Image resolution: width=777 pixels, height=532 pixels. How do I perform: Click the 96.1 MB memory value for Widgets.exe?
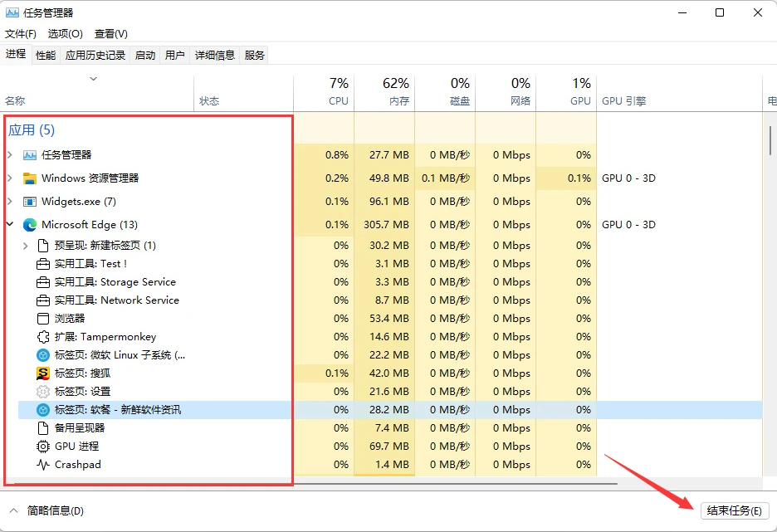coord(389,202)
